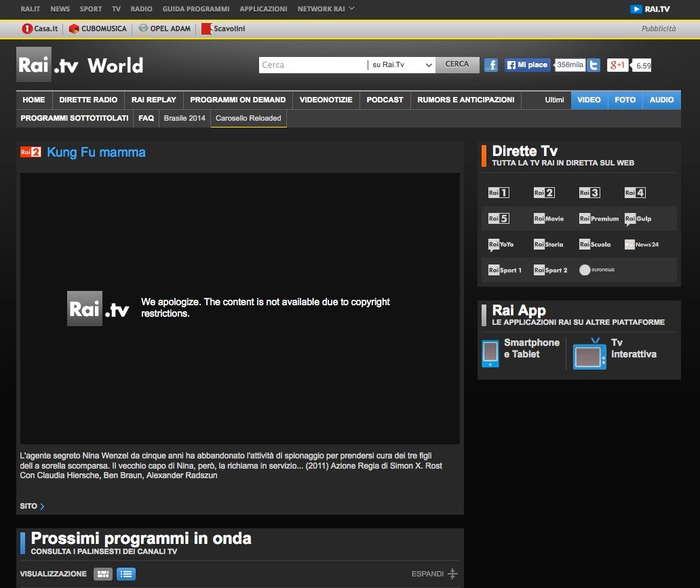Expand the upcoming programs with Espandi
Screen dimensions: 700x588
(x=434, y=574)
